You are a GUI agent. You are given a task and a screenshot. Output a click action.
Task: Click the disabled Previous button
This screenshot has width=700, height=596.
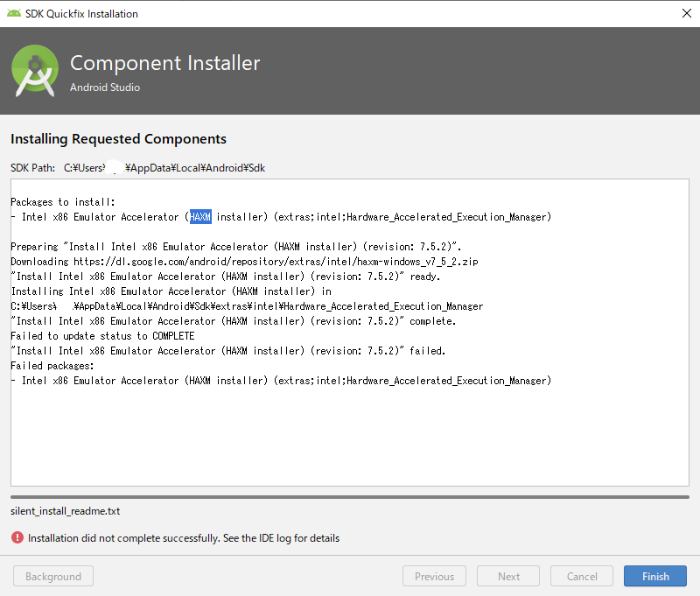coord(434,577)
